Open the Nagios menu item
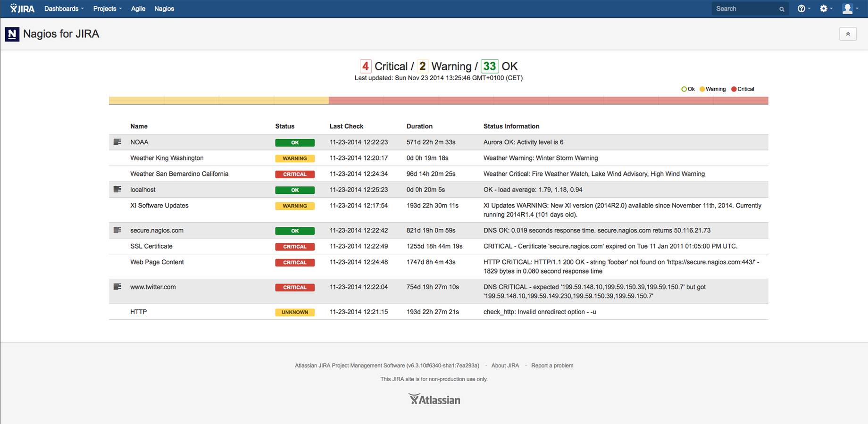This screenshot has width=868, height=424. [164, 8]
